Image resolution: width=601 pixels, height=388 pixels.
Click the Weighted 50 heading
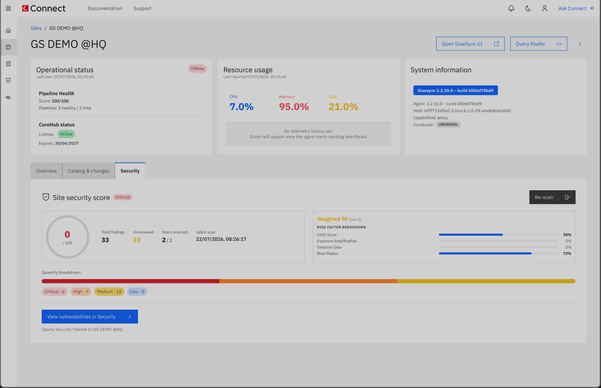[332, 219]
